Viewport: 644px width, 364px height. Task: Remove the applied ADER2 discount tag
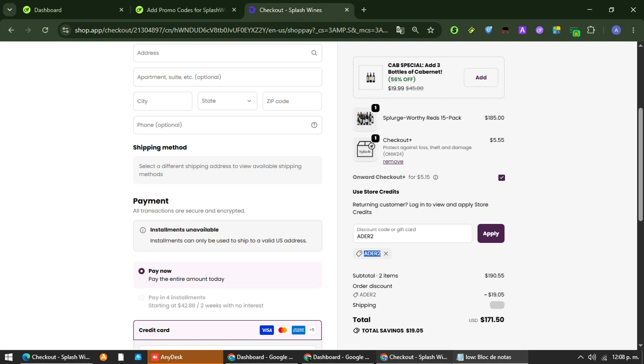point(386,254)
